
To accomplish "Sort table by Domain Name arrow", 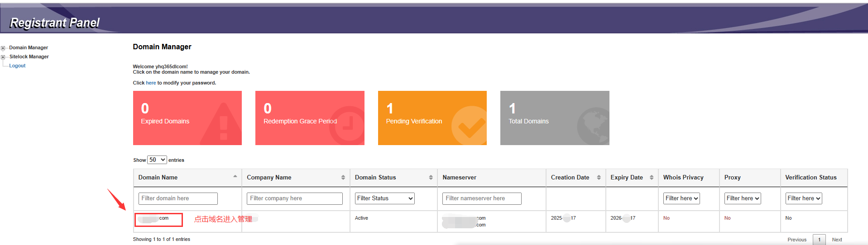I will tap(235, 176).
